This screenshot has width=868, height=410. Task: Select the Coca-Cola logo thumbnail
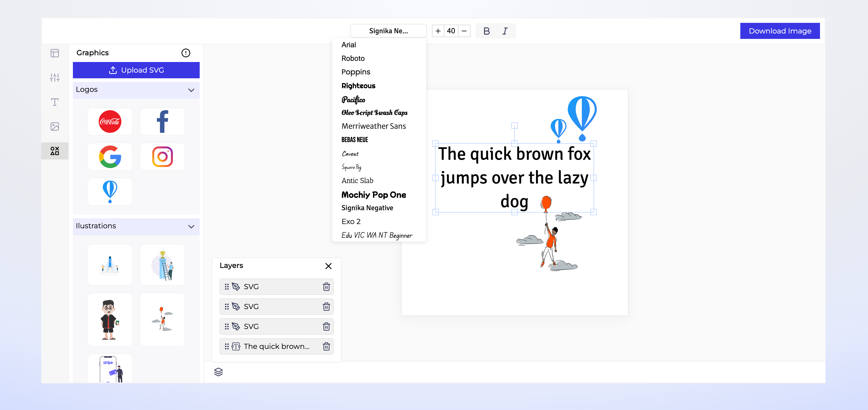(x=110, y=121)
